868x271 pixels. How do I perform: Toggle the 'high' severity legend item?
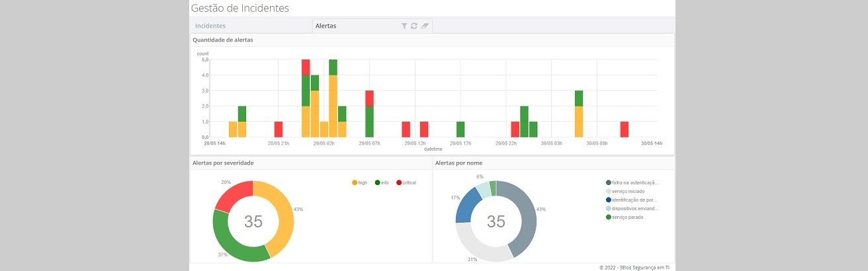pos(359,182)
